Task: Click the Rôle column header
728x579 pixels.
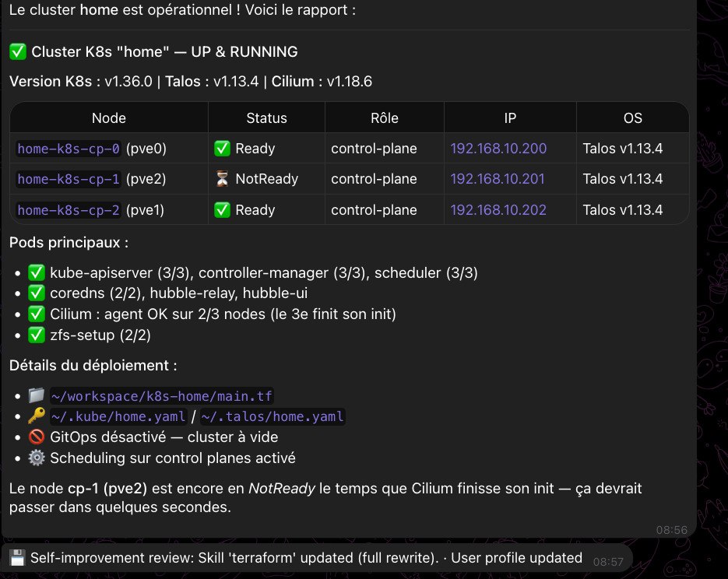Action: point(385,118)
